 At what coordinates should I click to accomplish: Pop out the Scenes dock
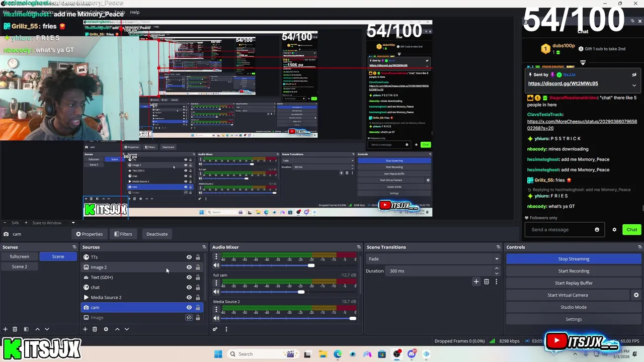click(74, 247)
